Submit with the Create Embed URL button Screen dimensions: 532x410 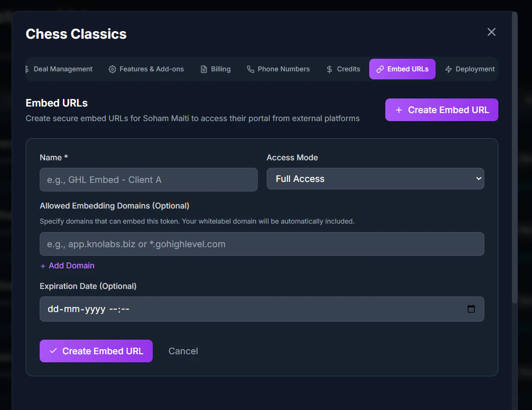coord(96,351)
